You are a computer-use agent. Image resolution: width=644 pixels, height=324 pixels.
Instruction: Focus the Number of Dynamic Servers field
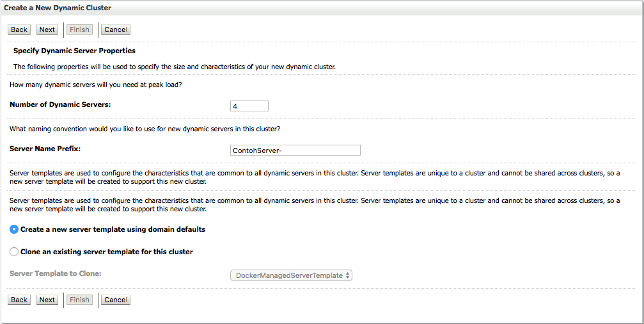pos(249,106)
